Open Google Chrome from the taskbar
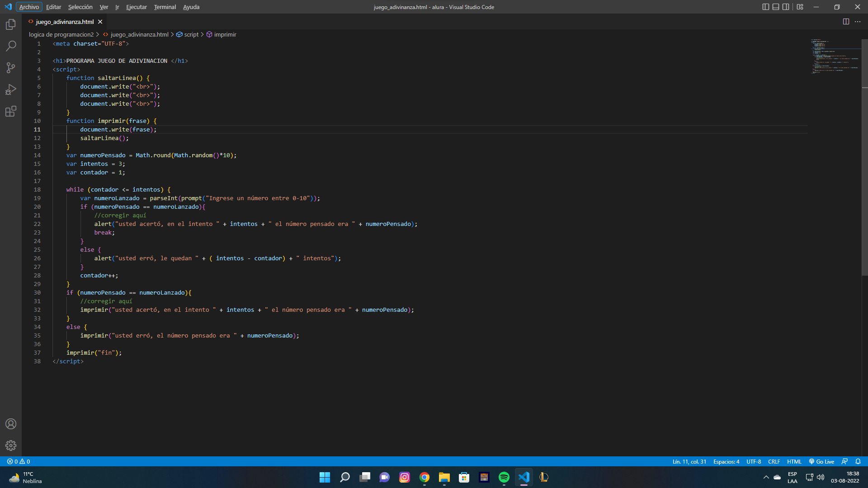Viewport: 868px width, 488px height. 425,477
